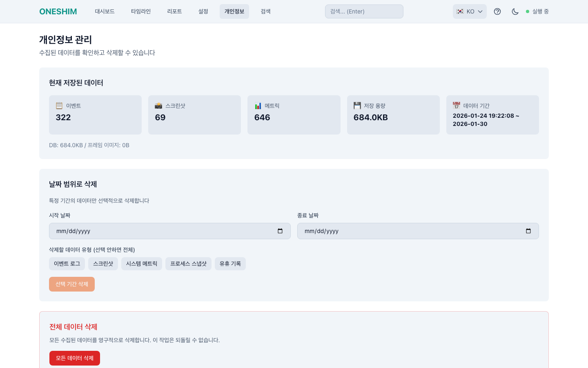588x368 pixels.
Task: Open calendar picker in start date field
Action: pos(280,231)
